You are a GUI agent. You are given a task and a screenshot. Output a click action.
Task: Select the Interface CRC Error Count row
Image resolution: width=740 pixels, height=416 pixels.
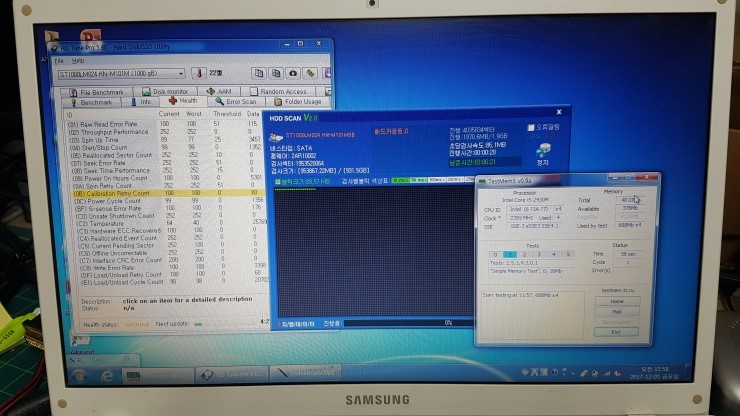point(172,260)
